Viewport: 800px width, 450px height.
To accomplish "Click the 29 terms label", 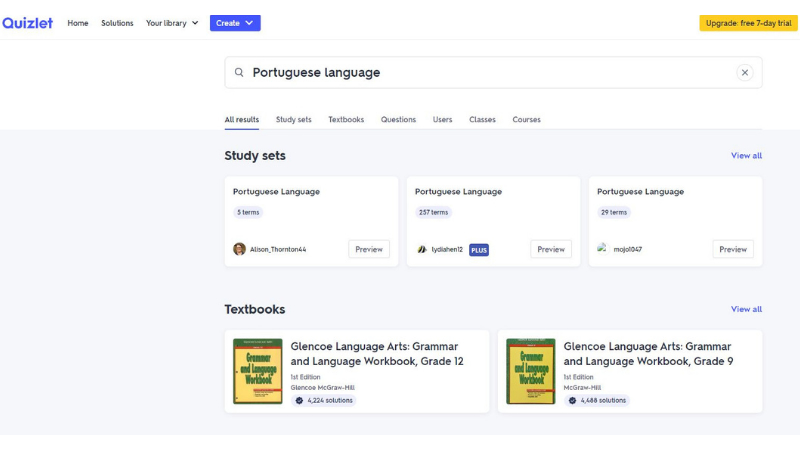I will (614, 212).
